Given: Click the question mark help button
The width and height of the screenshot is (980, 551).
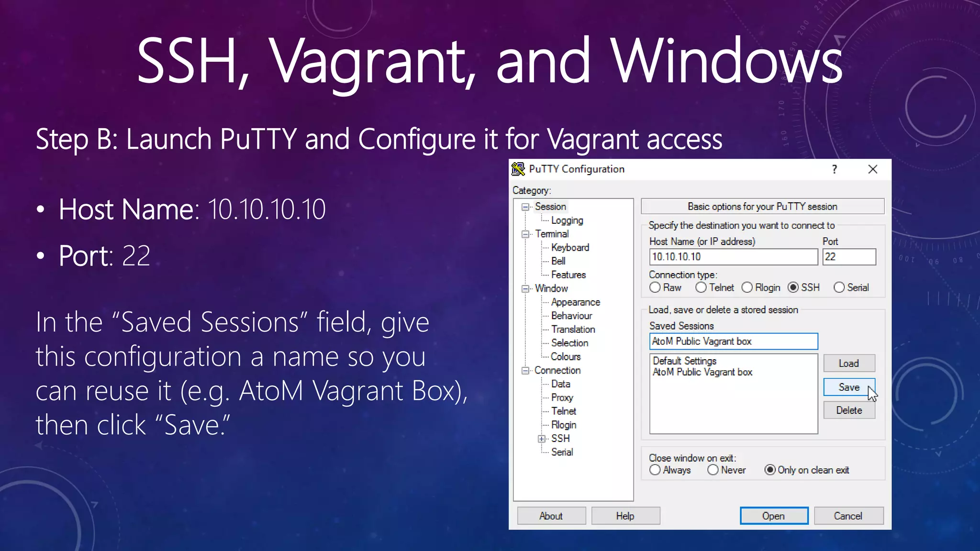Looking at the screenshot, I should pyautogui.click(x=835, y=169).
